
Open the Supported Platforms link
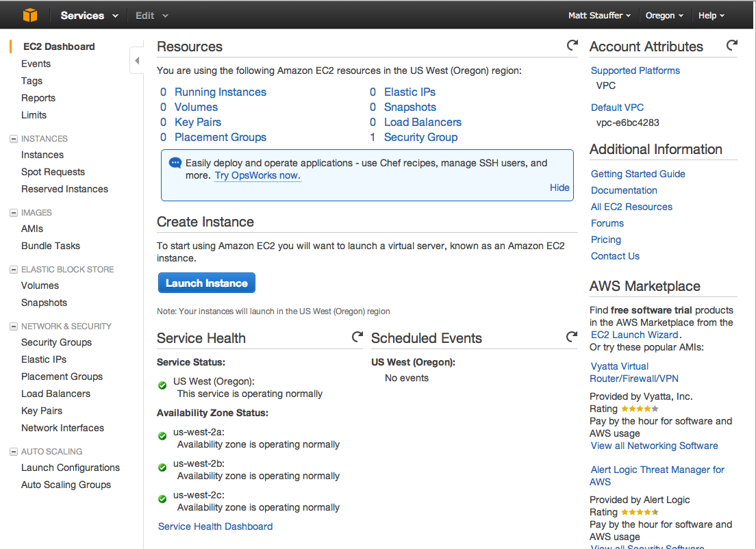pyautogui.click(x=635, y=71)
